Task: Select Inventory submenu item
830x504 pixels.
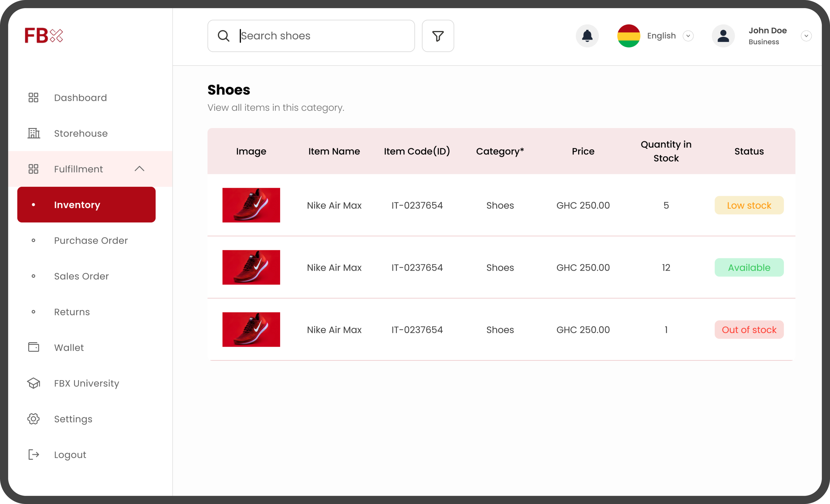Action: pos(86,204)
